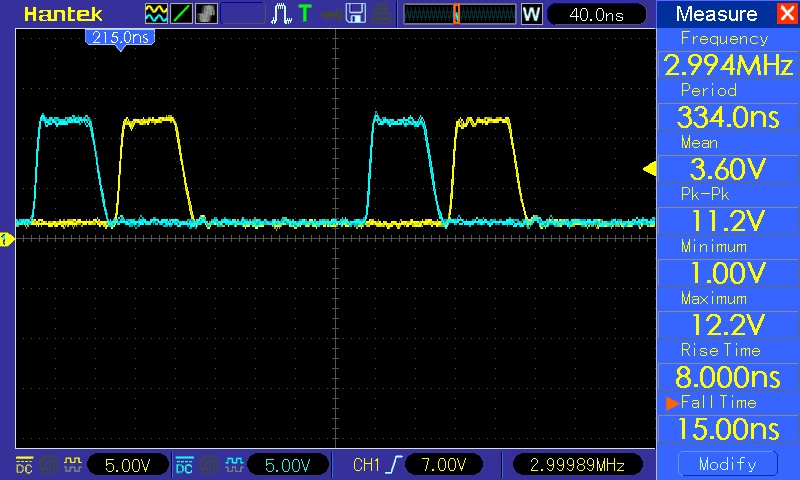Click the cyan CH2 probe waveform icon
The height and width of the screenshot is (480, 800).
(234, 465)
